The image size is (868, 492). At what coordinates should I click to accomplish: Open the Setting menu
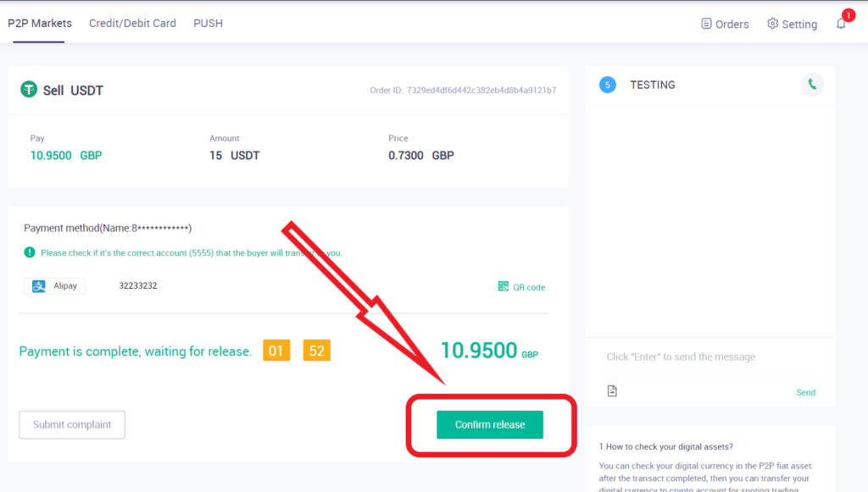tap(792, 24)
